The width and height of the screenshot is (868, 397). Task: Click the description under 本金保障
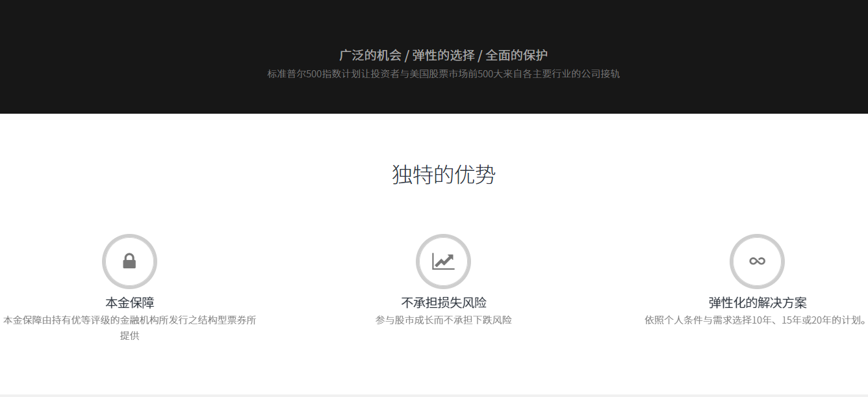(x=129, y=321)
